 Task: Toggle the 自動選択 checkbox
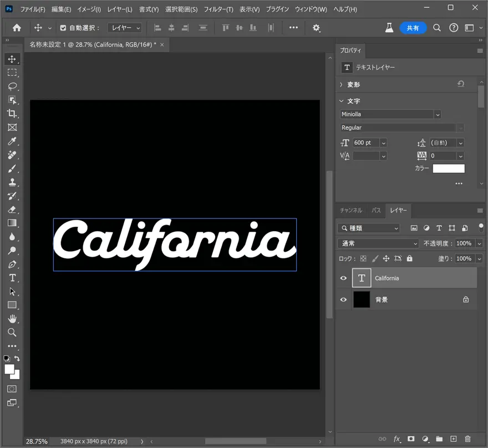[63, 28]
